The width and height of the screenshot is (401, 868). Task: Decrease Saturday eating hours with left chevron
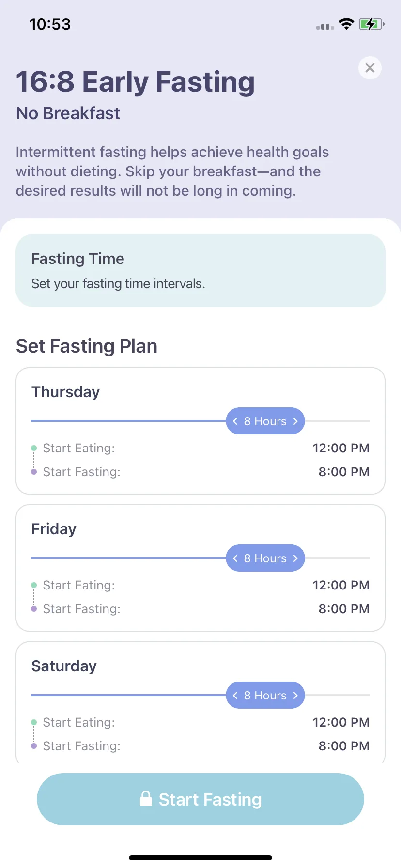point(235,696)
